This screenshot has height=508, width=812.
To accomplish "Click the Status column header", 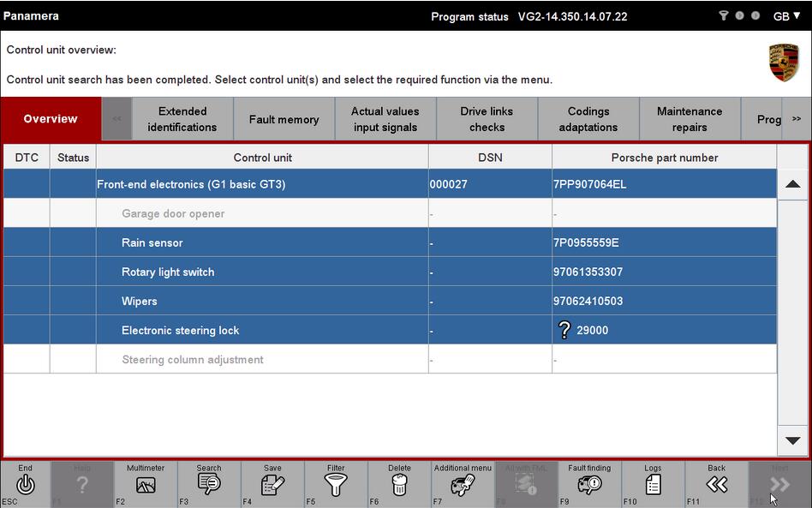I will tap(73, 158).
